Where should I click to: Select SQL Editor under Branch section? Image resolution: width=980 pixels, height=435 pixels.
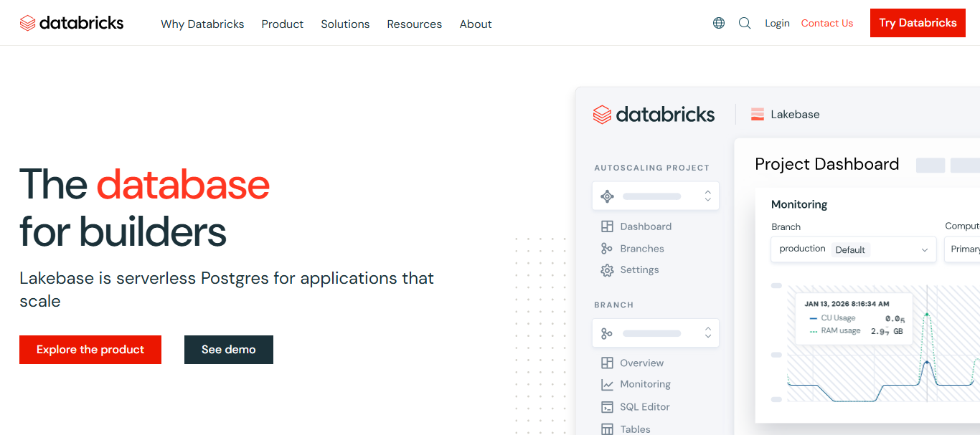tap(645, 407)
